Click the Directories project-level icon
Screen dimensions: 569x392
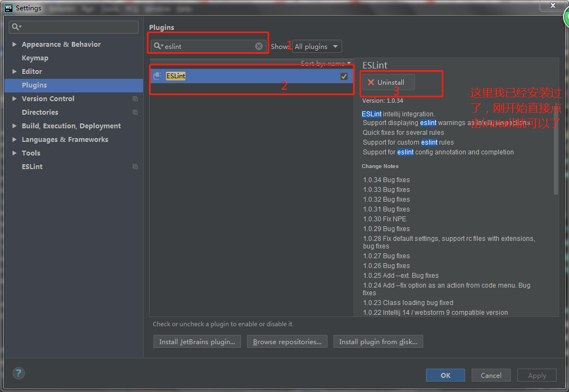[x=135, y=113]
